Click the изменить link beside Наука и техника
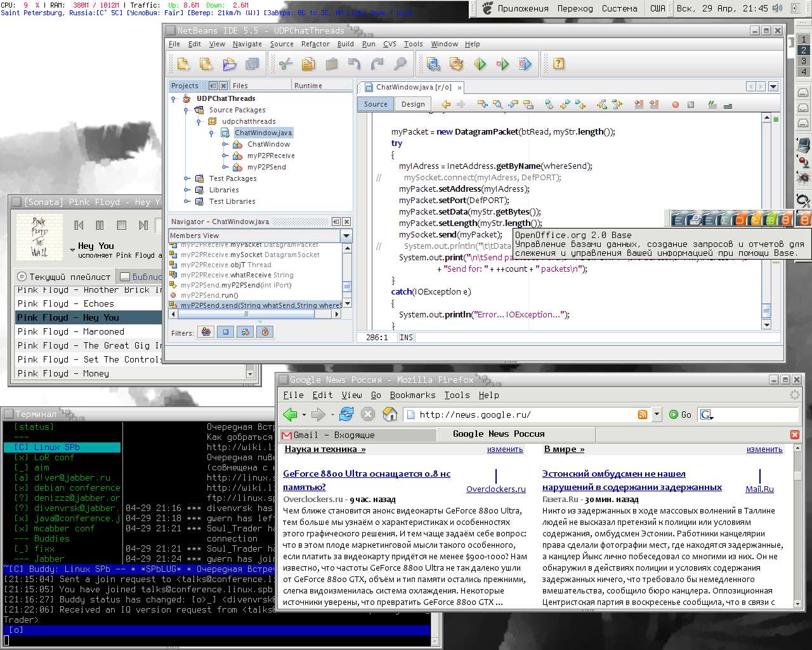The width and height of the screenshot is (812, 650). [x=505, y=449]
